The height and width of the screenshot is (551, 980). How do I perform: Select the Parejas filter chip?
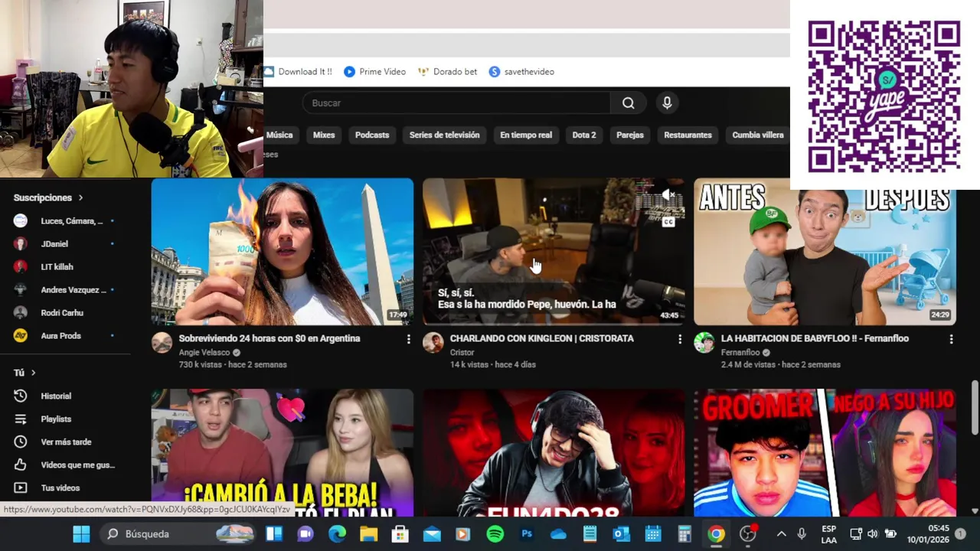(630, 135)
